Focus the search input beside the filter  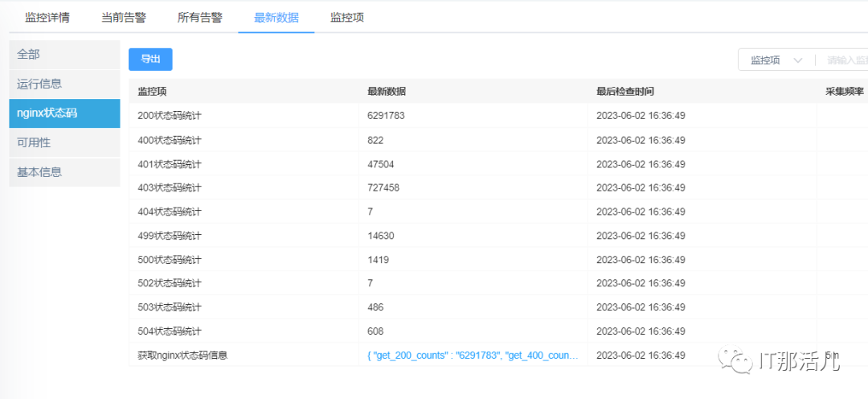pyautogui.click(x=842, y=60)
